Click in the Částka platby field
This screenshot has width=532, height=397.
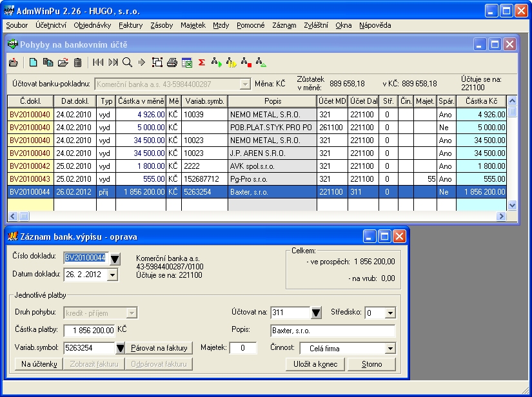click(x=90, y=330)
